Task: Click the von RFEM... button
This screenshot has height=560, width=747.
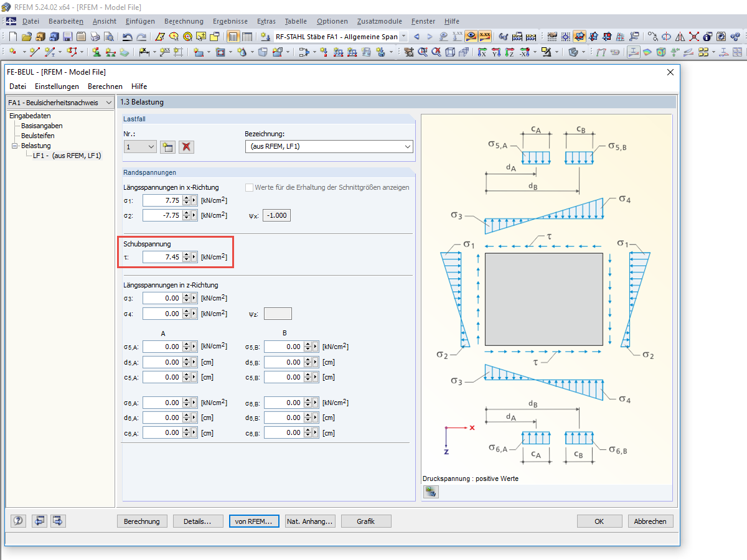Action: (x=254, y=521)
